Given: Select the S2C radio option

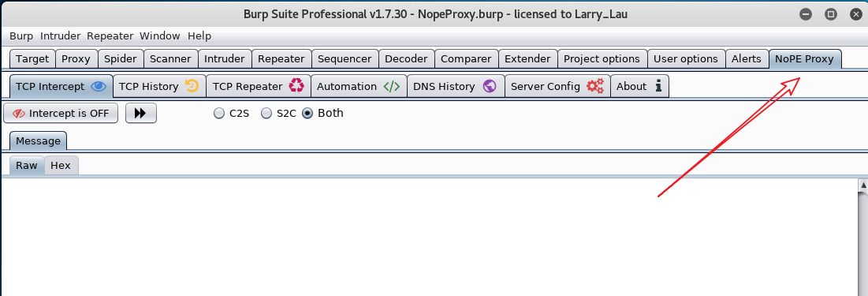Looking at the screenshot, I should pyautogui.click(x=266, y=113).
